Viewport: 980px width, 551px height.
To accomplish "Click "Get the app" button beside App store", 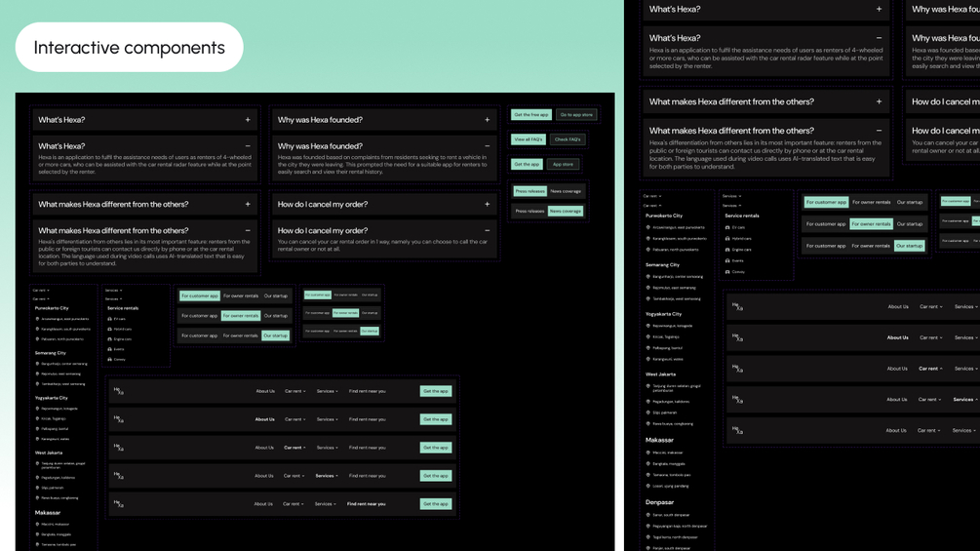I will coord(527,164).
